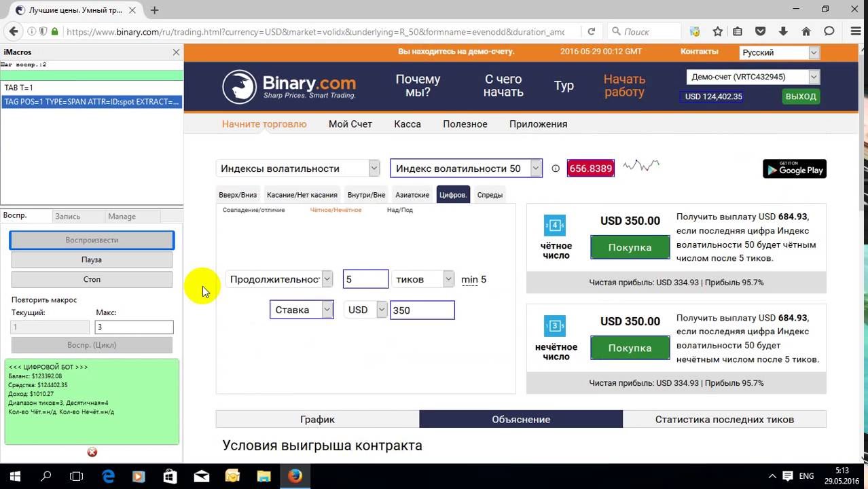Screen dimensions: 868x489
Task: Click the even digits contract icon
Action: coord(555,225)
